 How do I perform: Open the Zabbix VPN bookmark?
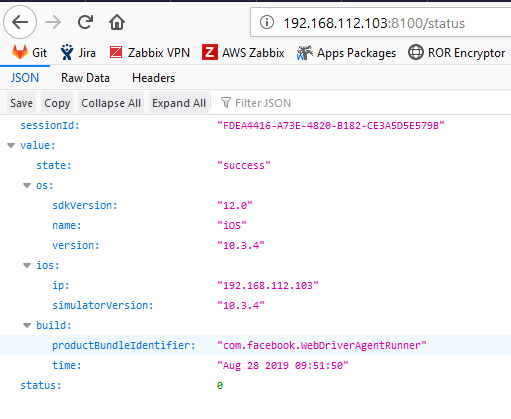150,53
